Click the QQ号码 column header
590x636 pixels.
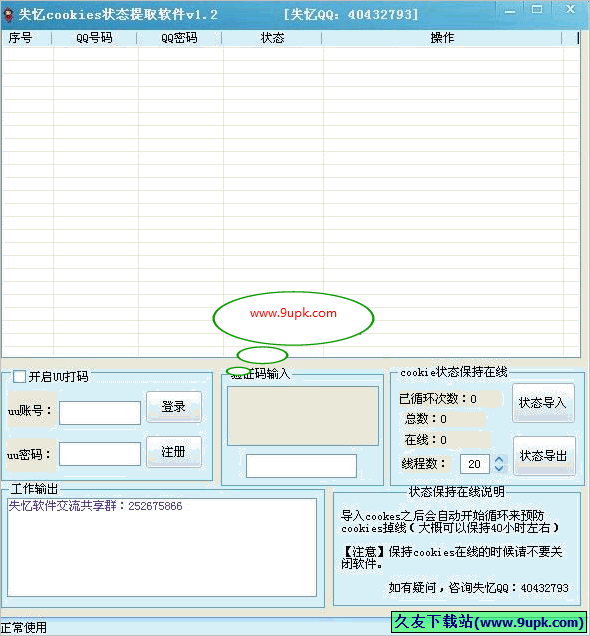click(94, 38)
